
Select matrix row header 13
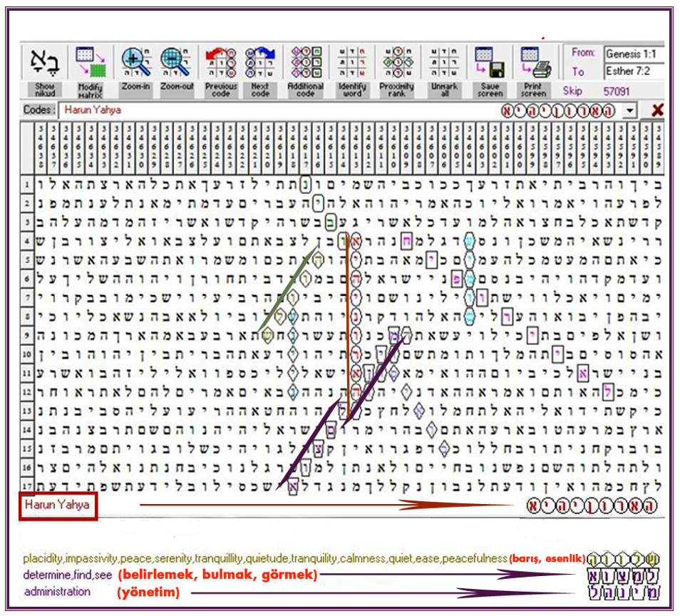pos(27,411)
